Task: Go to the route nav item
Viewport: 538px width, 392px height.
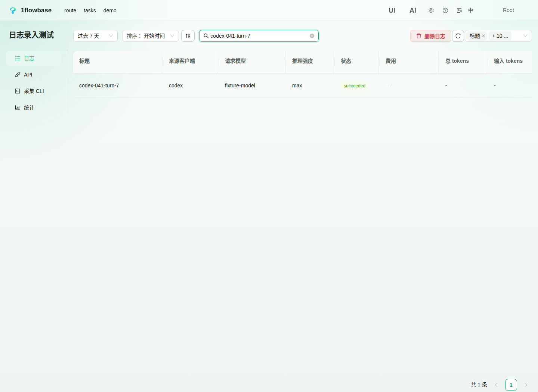Action: [x=70, y=10]
